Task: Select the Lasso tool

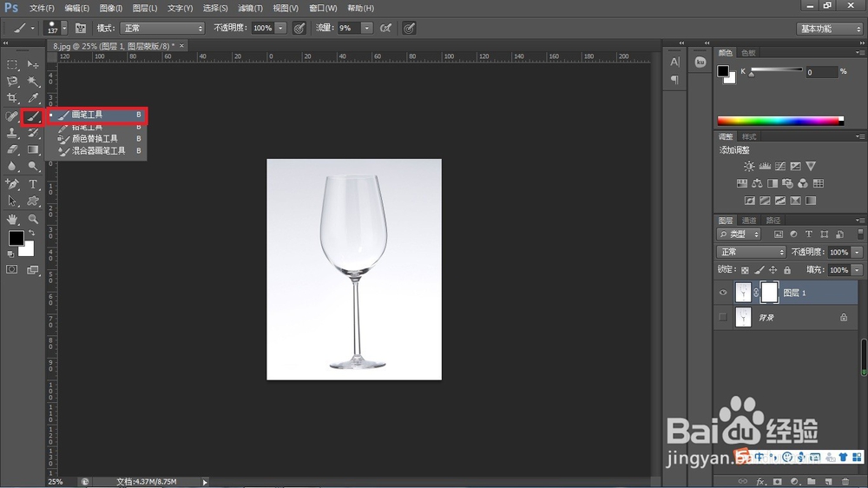Action: point(12,82)
